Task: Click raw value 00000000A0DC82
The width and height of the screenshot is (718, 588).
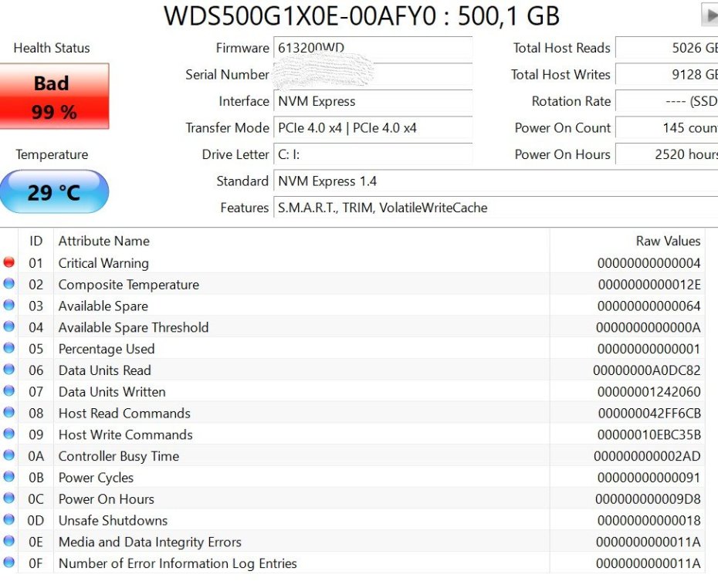Action: click(x=647, y=370)
